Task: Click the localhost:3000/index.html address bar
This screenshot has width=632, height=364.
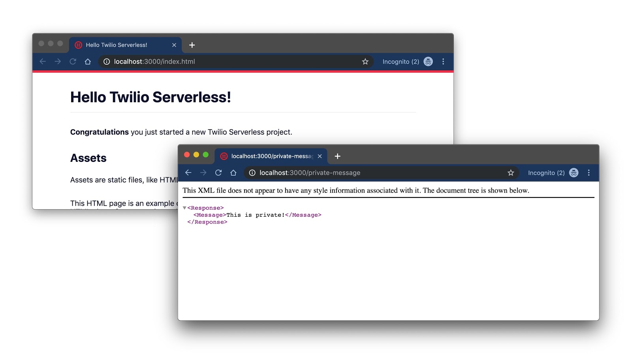Action: [x=235, y=62]
